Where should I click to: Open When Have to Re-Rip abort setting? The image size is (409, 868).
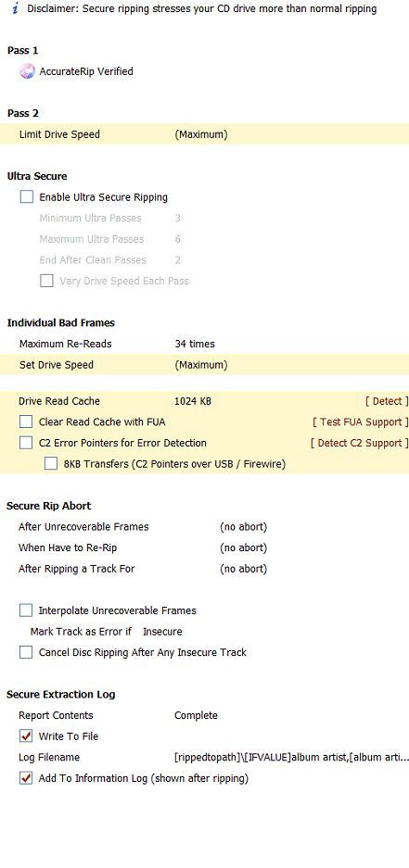243,547
